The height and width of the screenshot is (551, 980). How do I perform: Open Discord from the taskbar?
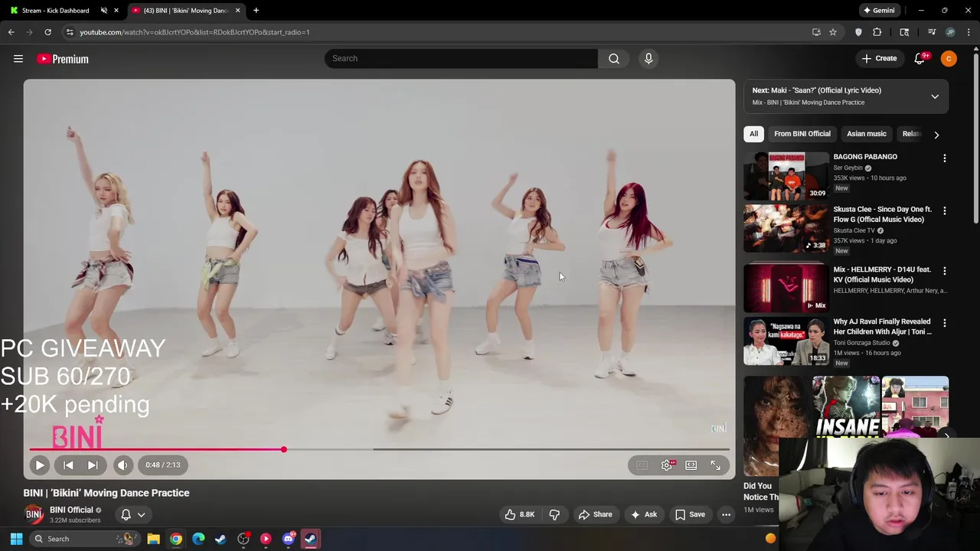click(x=289, y=539)
